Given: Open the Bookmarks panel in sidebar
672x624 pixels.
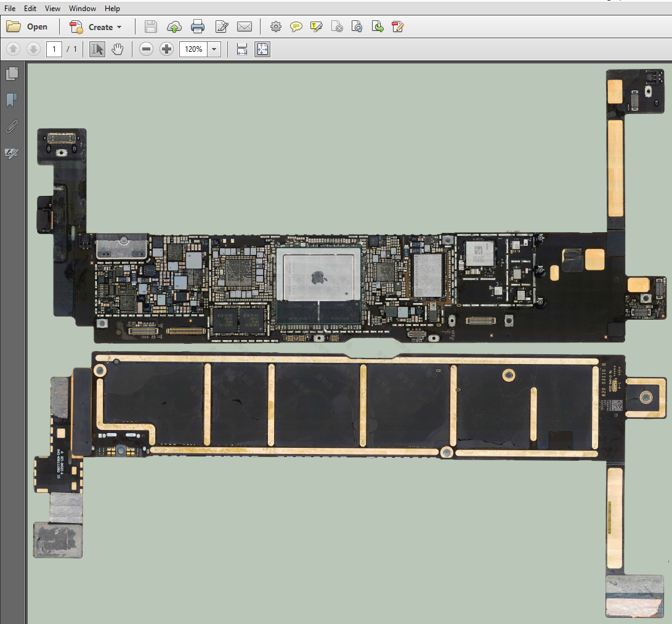Looking at the screenshot, I should pyautogui.click(x=12, y=100).
